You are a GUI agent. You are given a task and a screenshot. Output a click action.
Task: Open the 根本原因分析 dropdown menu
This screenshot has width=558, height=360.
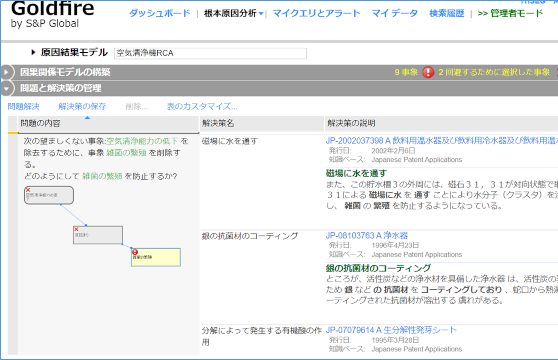tap(233, 14)
